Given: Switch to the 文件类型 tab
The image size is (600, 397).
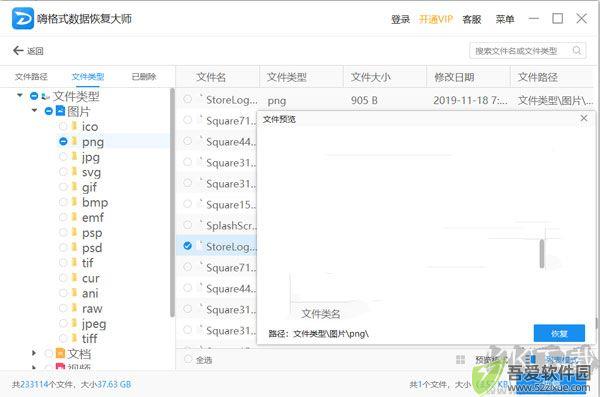Looking at the screenshot, I should coord(88,77).
